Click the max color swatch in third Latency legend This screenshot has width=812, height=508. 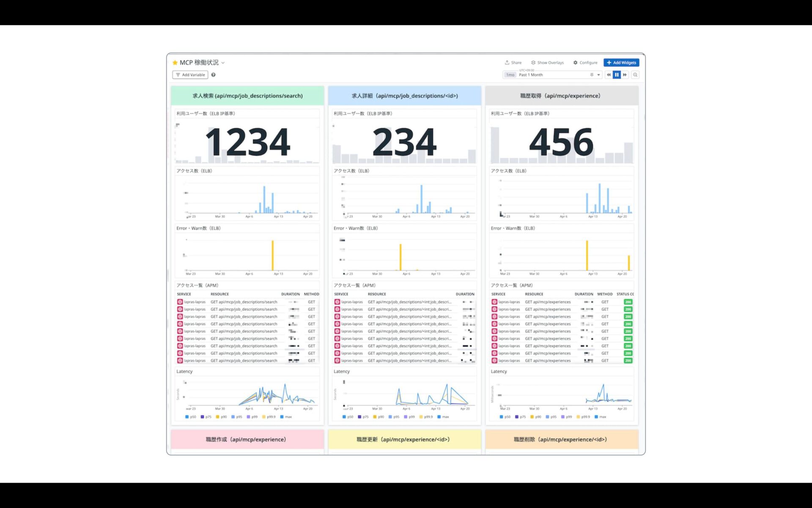pos(596,417)
